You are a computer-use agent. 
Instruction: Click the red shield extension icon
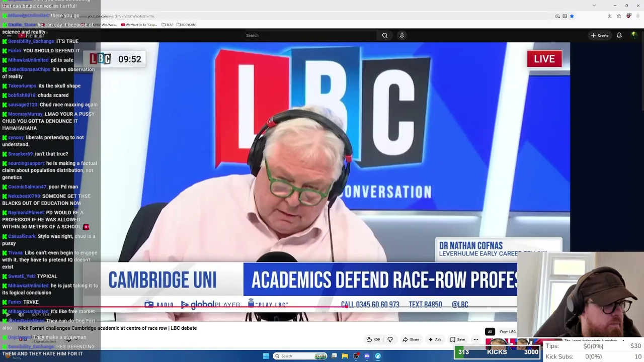[x=628, y=16]
